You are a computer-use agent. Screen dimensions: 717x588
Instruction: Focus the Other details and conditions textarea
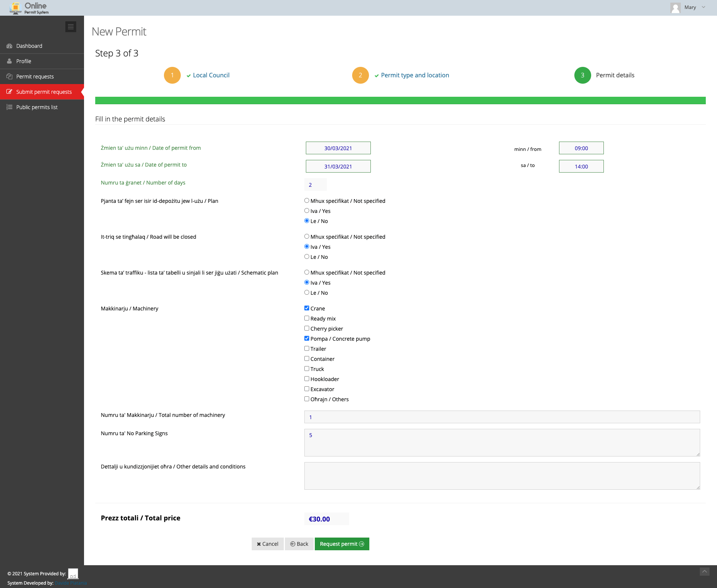502,476
